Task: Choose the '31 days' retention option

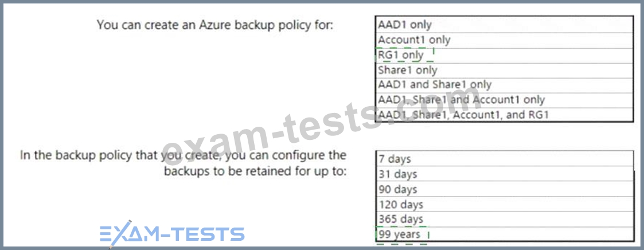Action: (505, 174)
